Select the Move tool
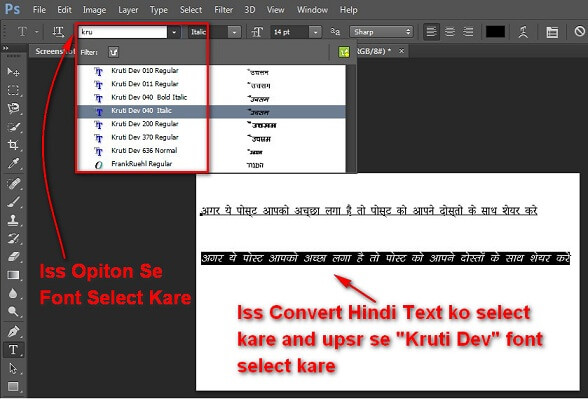This screenshot has width=588, height=399. [13, 71]
